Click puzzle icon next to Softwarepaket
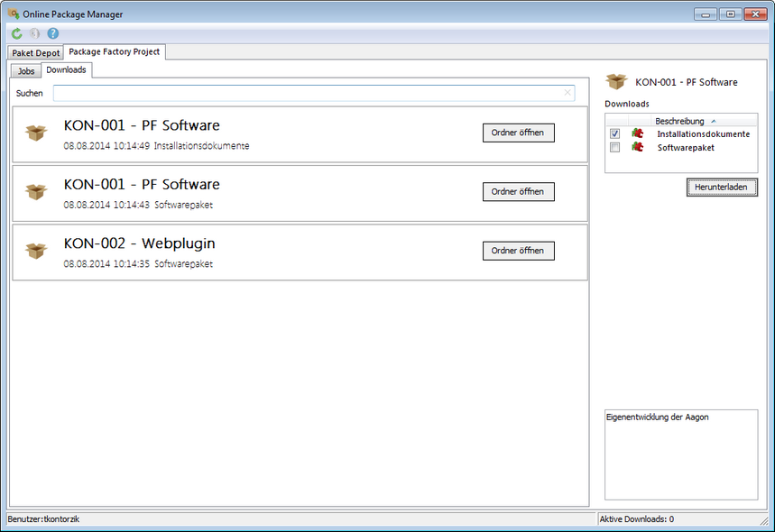 [638, 147]
